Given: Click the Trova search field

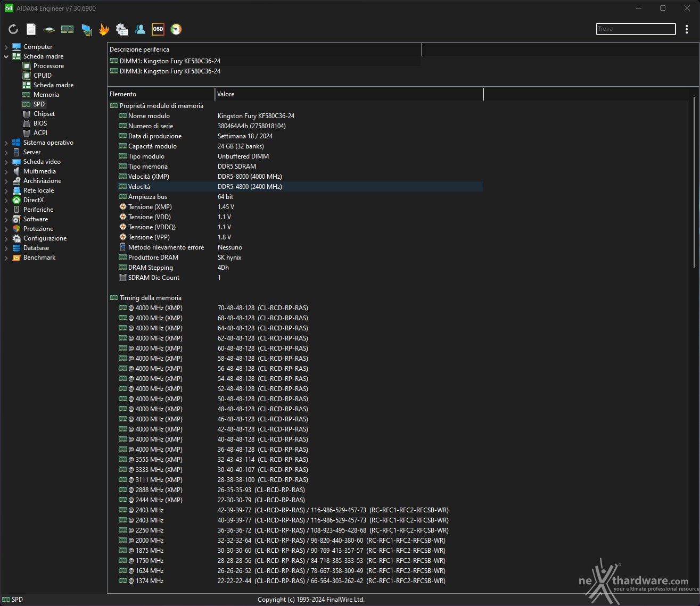Looking at the screenshot, I should click(x=636, y=29).
